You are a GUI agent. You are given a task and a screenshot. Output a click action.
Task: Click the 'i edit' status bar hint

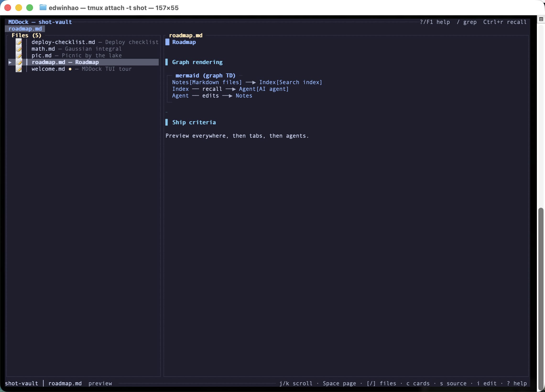point(487,383)
